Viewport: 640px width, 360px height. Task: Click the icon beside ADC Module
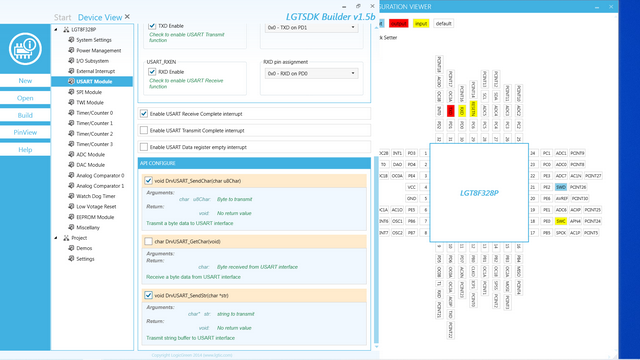[x=71, y=154]
